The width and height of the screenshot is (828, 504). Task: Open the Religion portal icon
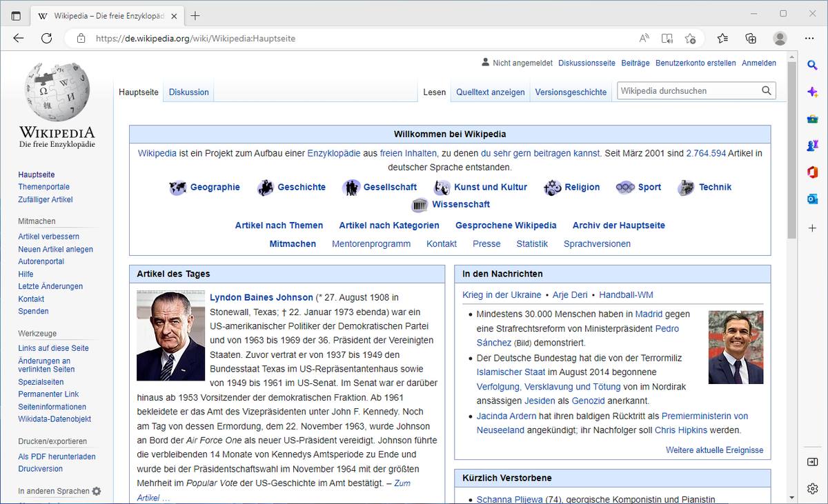click(x=552, y=188)
